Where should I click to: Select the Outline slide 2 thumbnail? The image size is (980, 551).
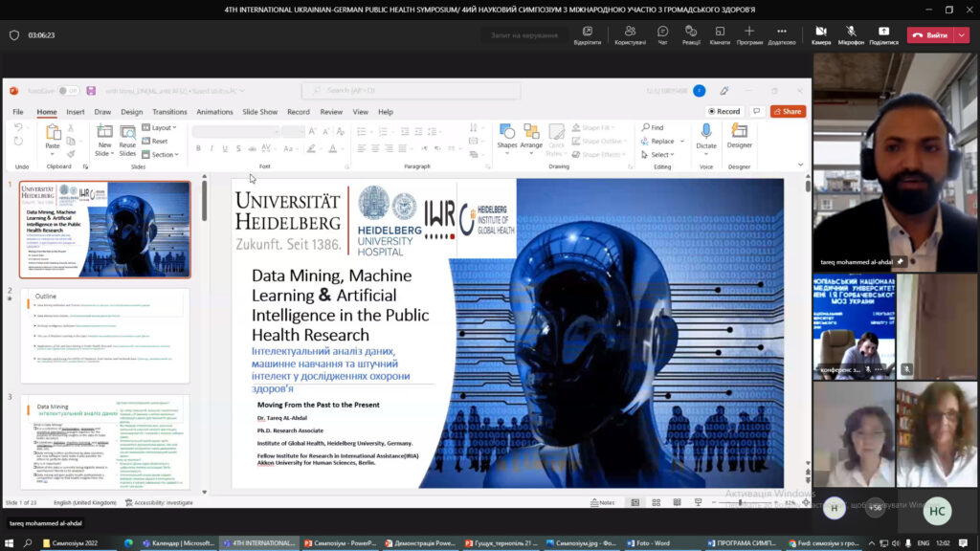104,335
